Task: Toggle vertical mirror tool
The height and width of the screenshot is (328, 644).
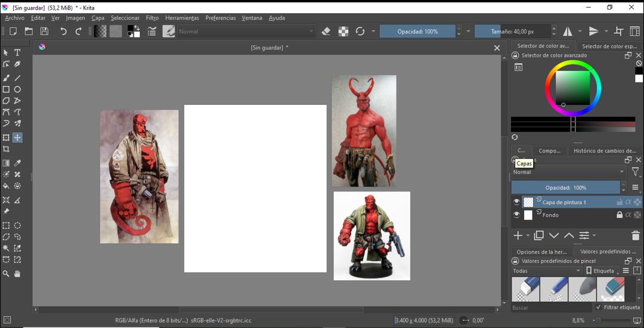Action: (x=594, y=31)
